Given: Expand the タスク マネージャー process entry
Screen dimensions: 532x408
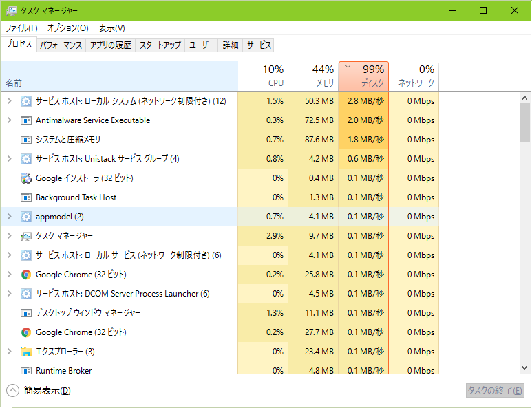Looking at the screenshot, I should pyautogui.click(x=10, y=236).
